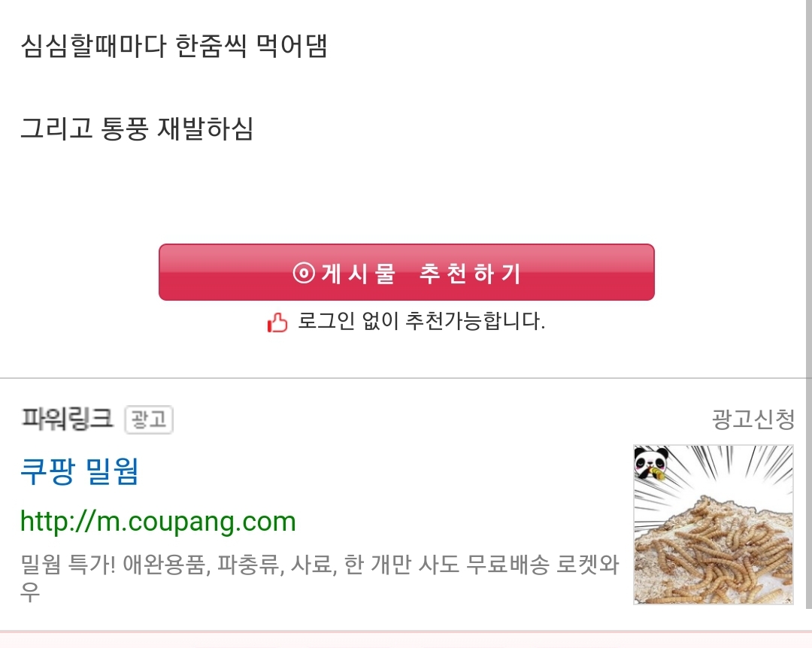
Task: Click the word 추천하기 on the red button
Action: pyautogui.click(x=470, y=274)
